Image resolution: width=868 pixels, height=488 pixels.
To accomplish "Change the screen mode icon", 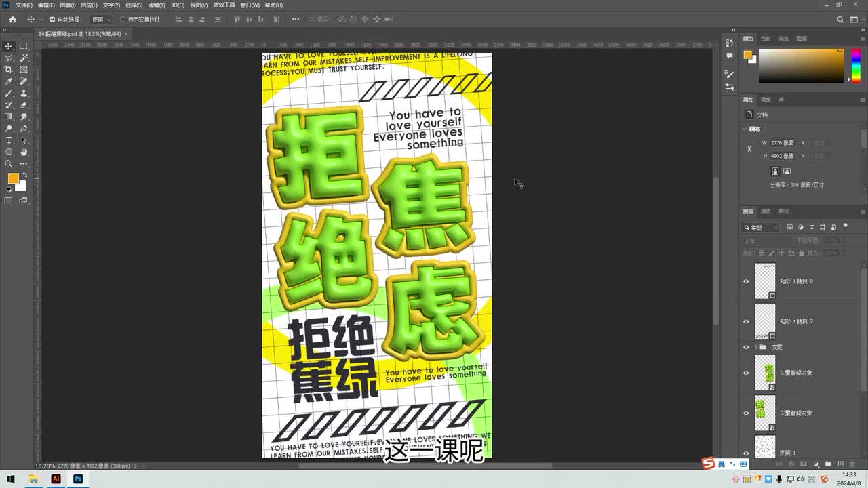I will coord(24,201).
